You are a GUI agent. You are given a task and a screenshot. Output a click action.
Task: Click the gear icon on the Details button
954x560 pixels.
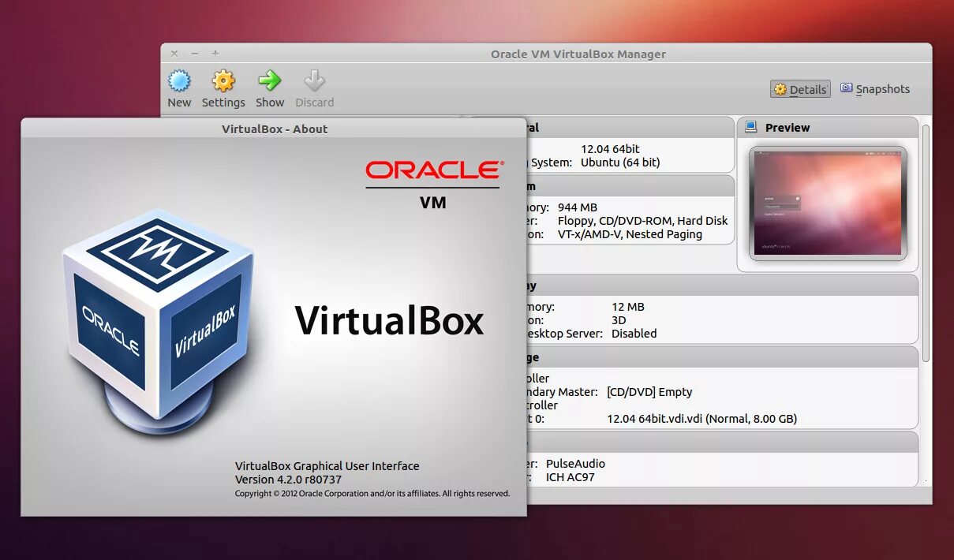coord(781,89)
